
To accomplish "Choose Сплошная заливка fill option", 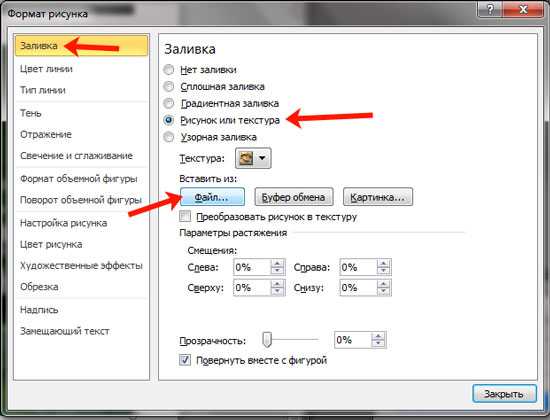I will click(169, 86).
